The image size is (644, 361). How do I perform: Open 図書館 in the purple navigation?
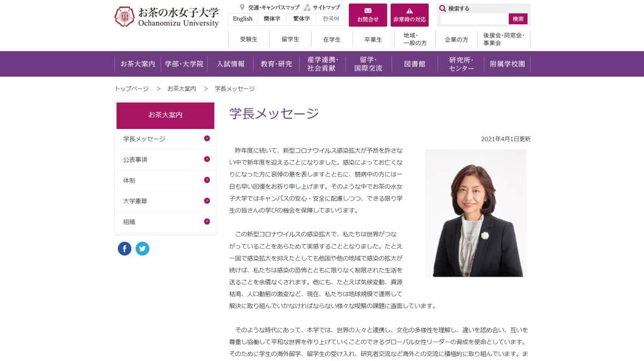pos(414,64)
